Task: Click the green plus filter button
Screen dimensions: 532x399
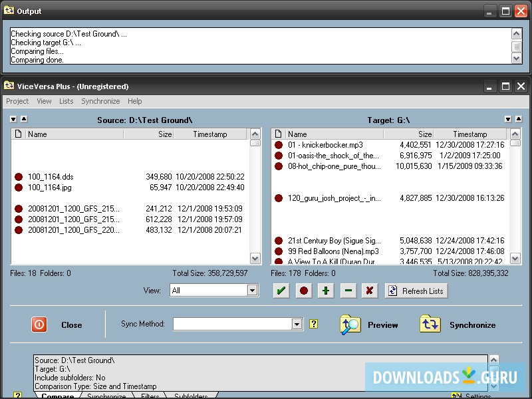Action: pyautogui.click(x=326, y=291)
